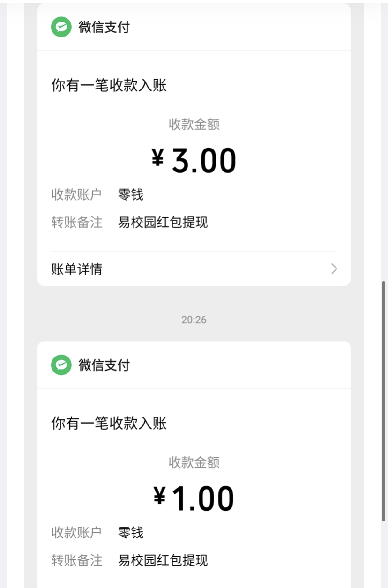Select the ¥3.00 amount text
The width and height of the screenshot is (388, 588).
[194, 160]
